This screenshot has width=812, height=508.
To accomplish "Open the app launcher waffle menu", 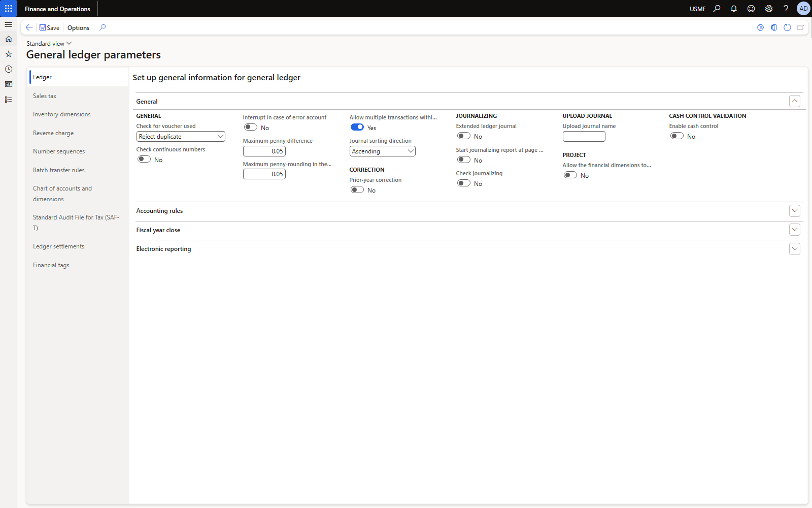I will [9, 9].
